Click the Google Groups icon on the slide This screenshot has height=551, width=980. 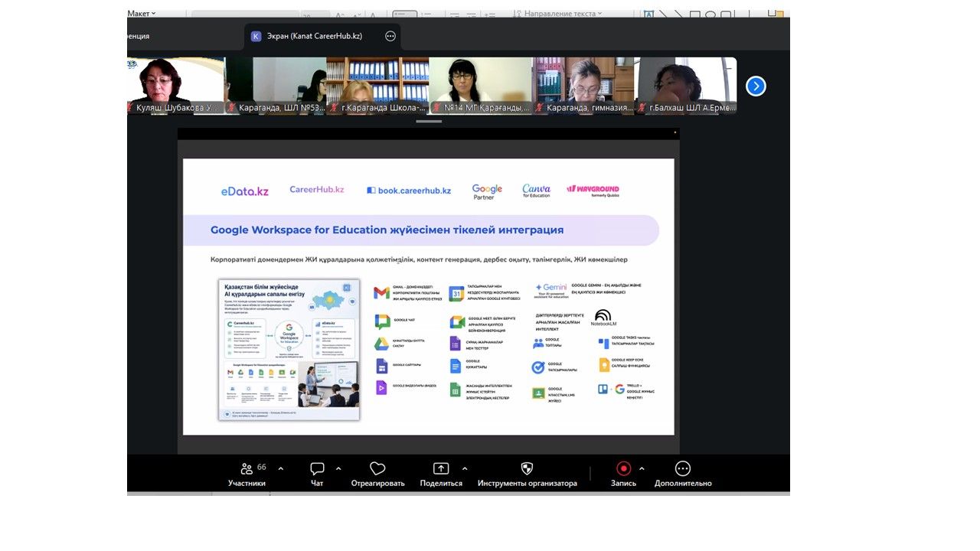538,344
